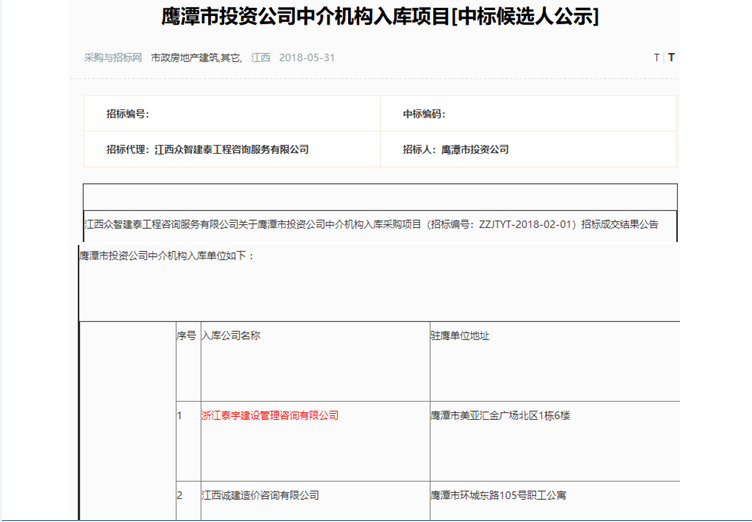
Task: Select the announcement line containing ZZJTYT-2018-02-01
Action: 371,224
